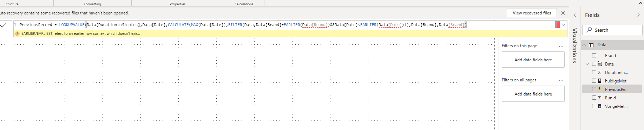Click the red error indicator in formula bar

[557, 25]
